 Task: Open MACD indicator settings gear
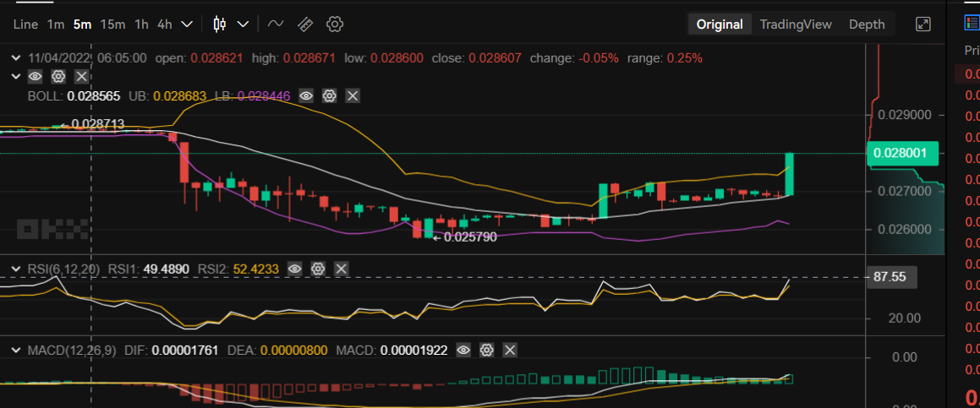487,351
